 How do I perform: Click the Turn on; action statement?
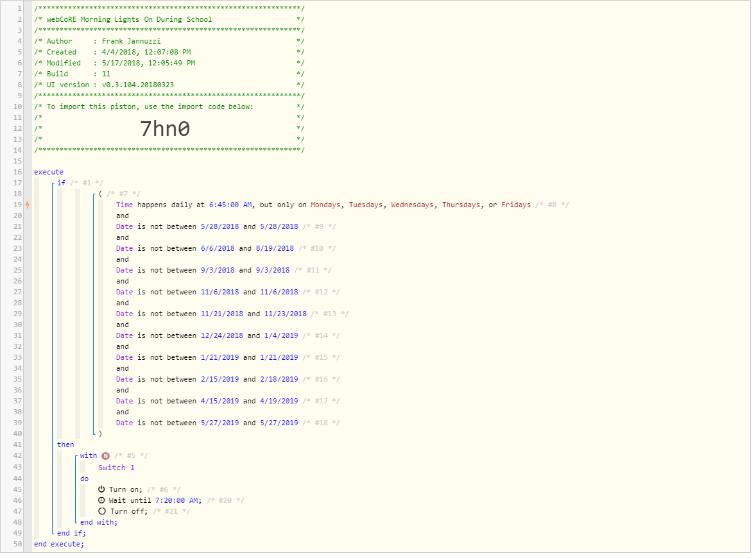125,491
